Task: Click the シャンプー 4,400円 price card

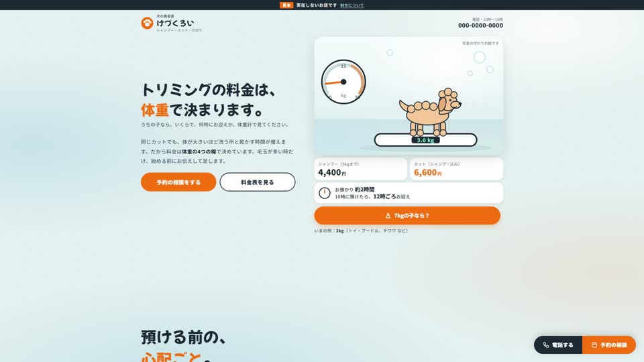Action: (x=361, y=169)
